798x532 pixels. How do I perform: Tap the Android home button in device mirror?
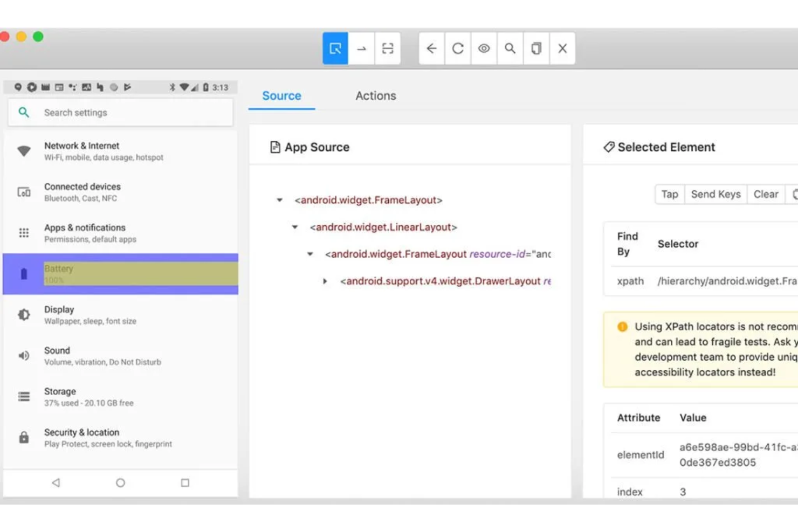(120, 483)
